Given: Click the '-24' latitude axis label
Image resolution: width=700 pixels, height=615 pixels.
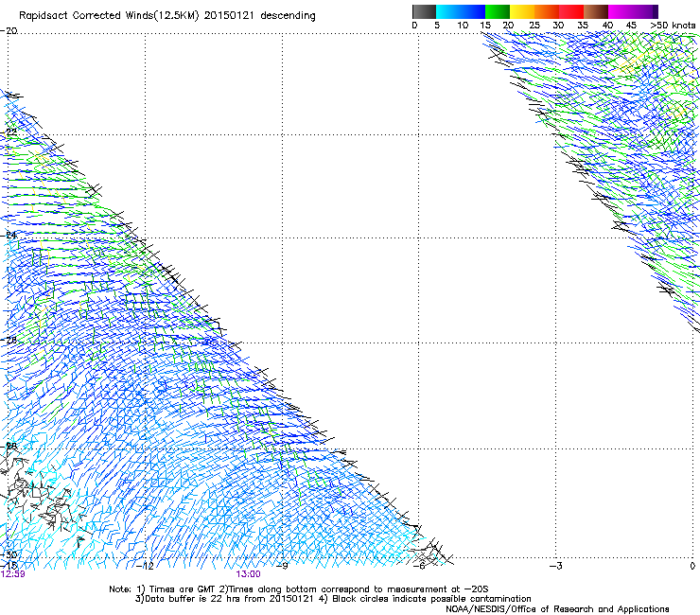Looking at the screenshot, I should 9,236.
